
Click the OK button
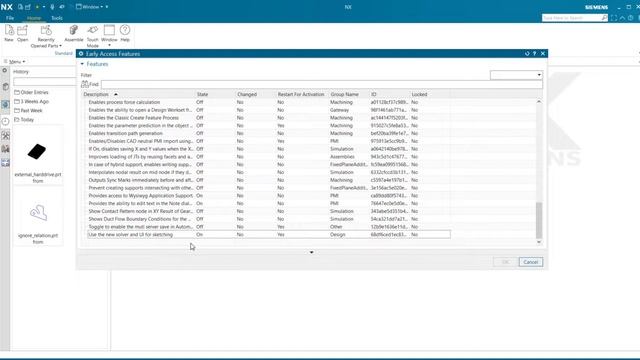505,262
